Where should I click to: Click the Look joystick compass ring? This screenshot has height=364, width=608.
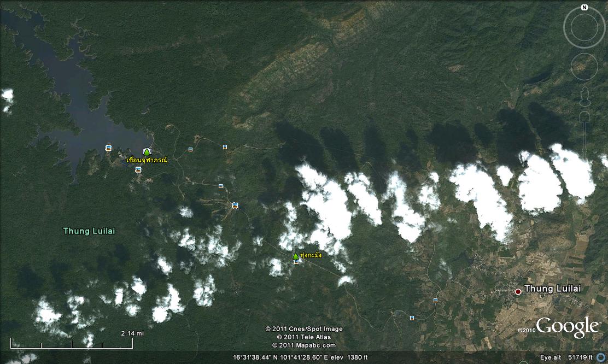pos(584,28)
